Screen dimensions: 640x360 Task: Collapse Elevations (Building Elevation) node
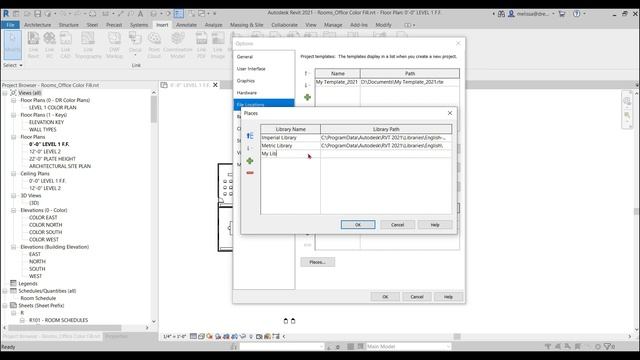pyautogui.click(x=13, y=247)
